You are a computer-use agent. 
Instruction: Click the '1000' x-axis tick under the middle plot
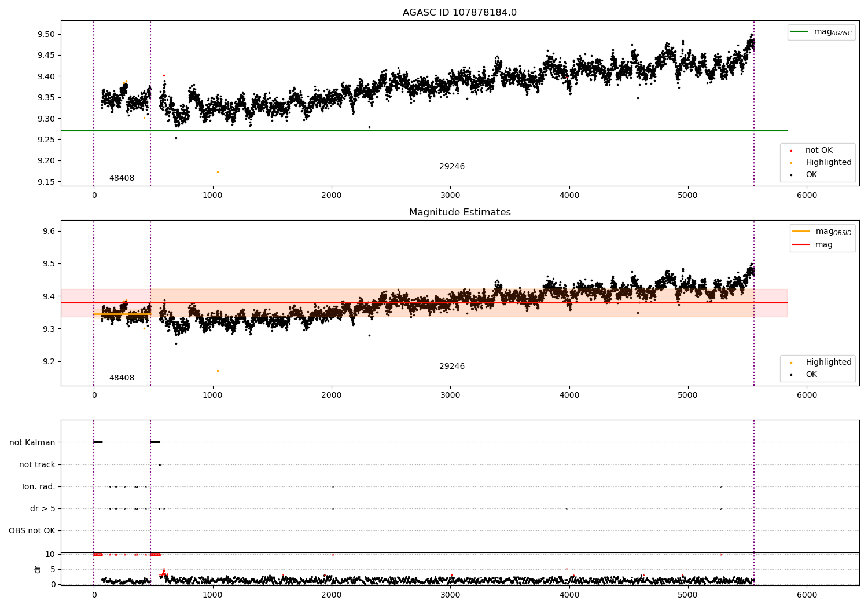212,395
